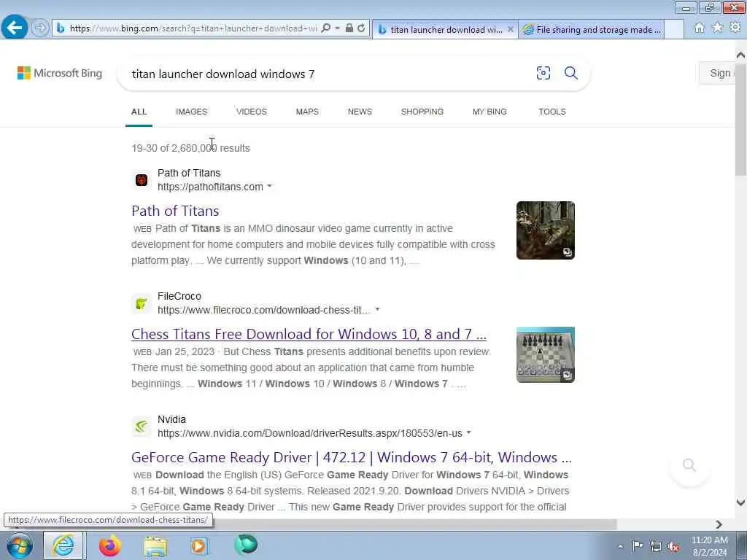Click the vertical scrollbar up arrow
The height and width of the screenshot is (560, 747).
(x=740, y=55)
